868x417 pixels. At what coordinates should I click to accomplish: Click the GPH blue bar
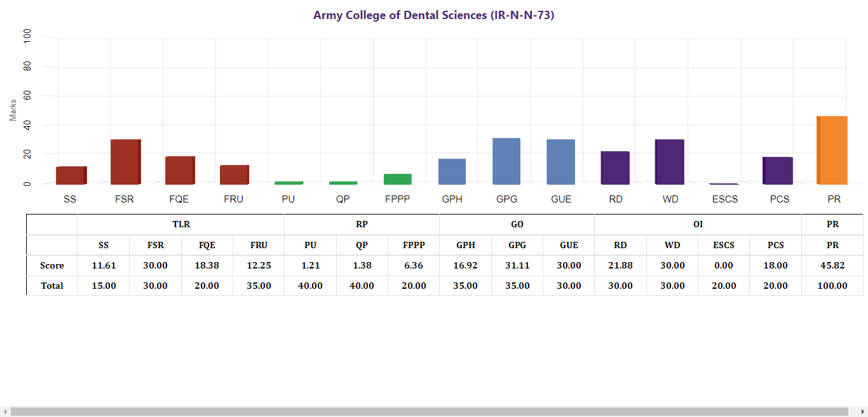coord(452,171)
